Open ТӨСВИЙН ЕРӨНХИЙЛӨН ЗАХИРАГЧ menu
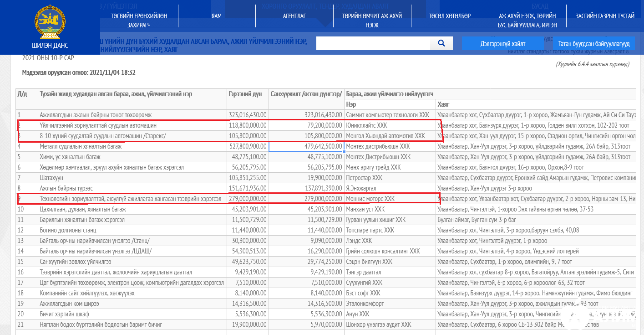This screenshot has height=335, width=644. tap(139, 21)
